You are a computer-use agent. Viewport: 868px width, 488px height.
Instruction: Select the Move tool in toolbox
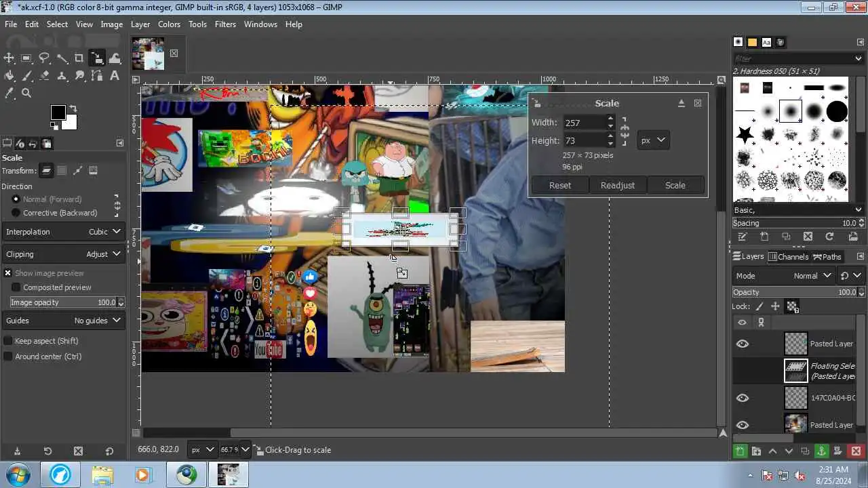9,58
